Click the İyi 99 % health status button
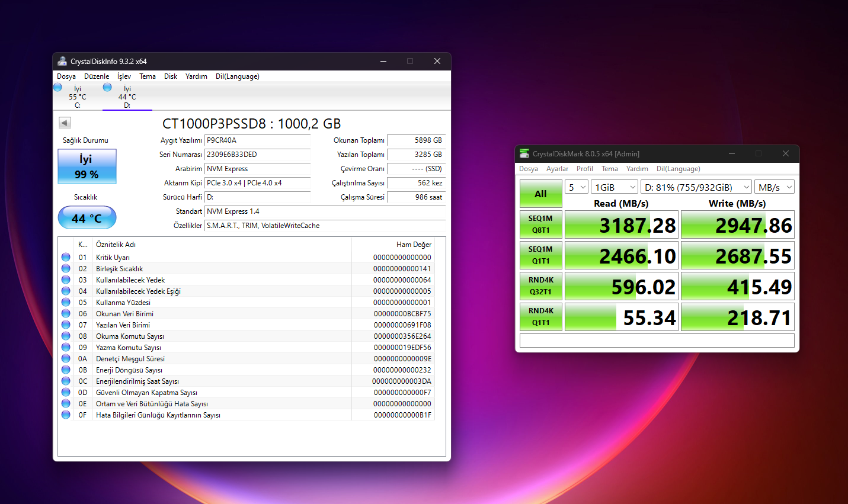 (x=87, y=166)
